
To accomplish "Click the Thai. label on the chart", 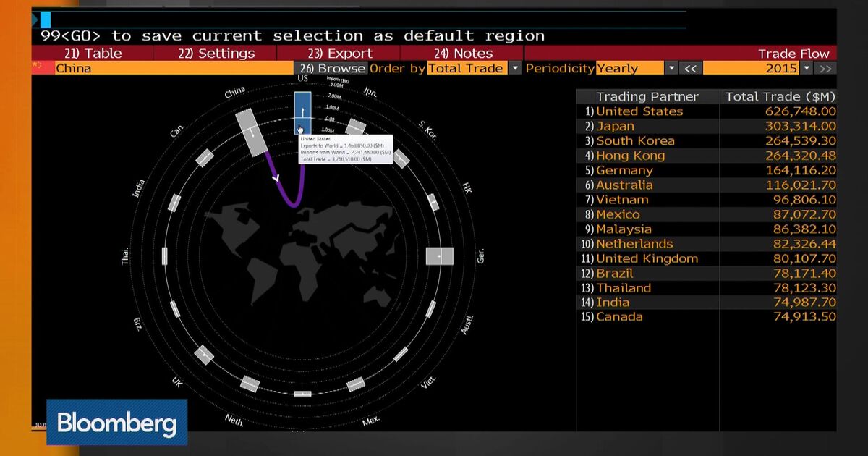I will point(125,257).
